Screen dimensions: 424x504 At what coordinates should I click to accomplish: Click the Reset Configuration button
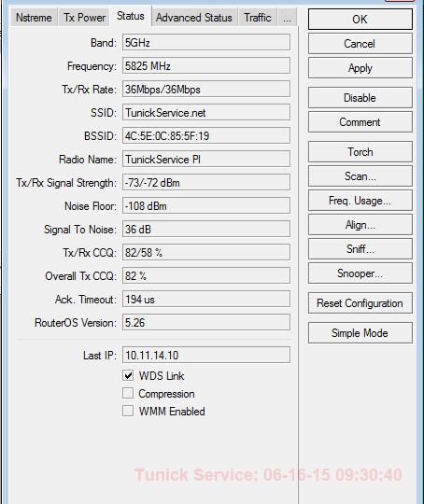click(360, 303)
